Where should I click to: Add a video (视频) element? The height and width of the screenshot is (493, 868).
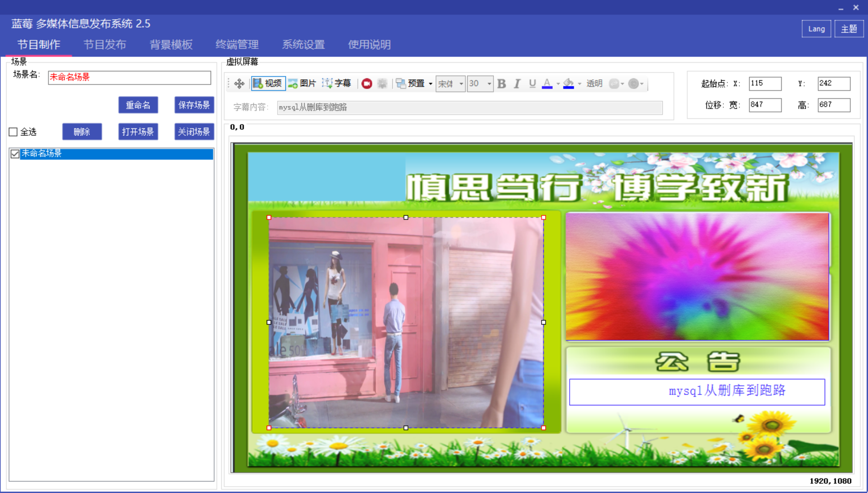click(268, 83)
